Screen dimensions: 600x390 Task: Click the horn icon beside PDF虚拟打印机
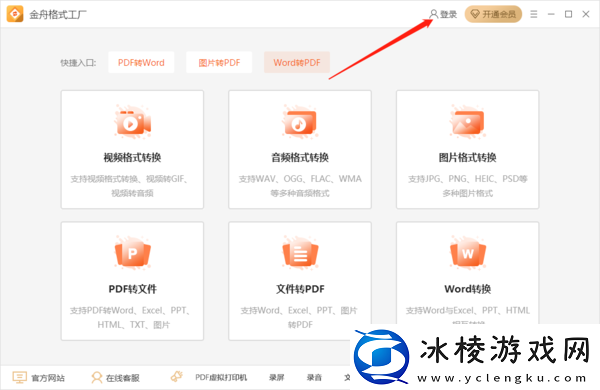[x=177, y=377]
